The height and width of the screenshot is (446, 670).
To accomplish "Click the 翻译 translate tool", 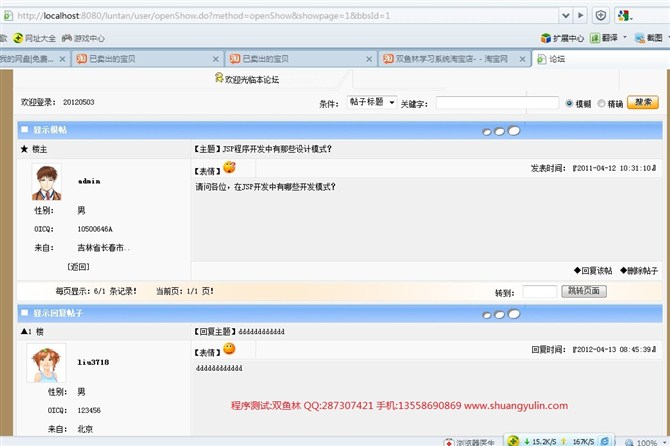I will (604, 38).
